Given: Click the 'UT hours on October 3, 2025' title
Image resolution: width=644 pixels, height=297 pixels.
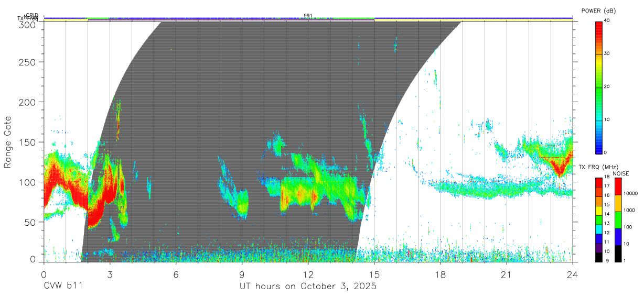Looking at the screenshot, I should pyautogui.click(x=308, y=287).
